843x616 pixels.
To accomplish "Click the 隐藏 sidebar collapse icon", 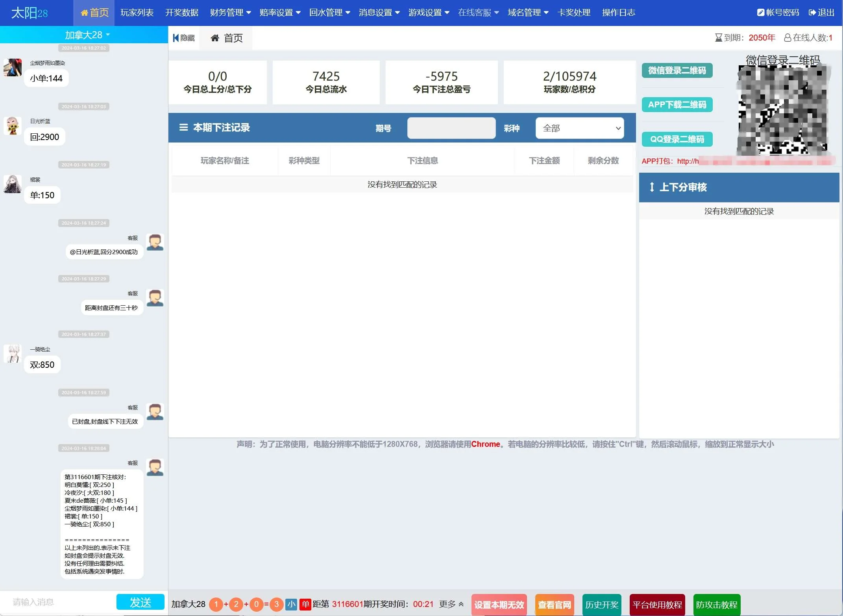I will pyautogui.click(x=176, y=38).
